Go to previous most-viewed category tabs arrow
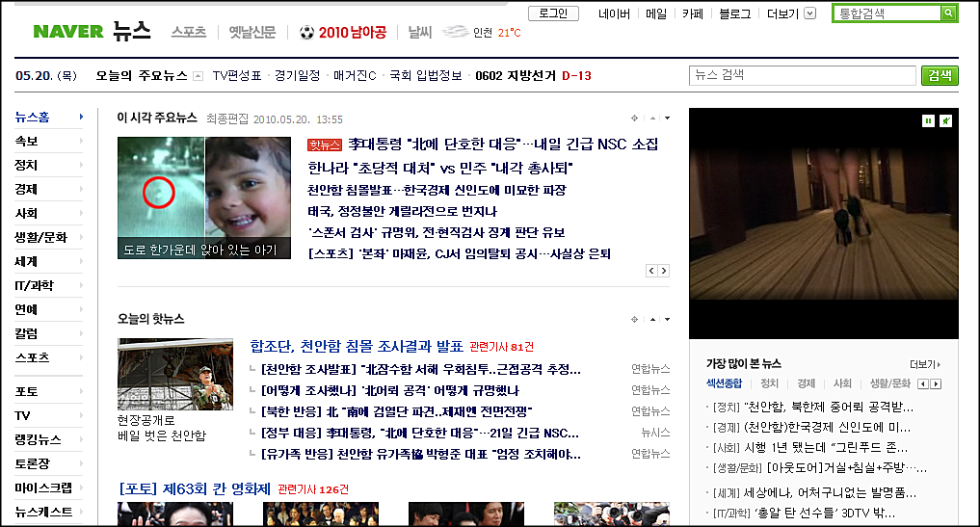Screen dimensions: 980x527 coord(922,383)
